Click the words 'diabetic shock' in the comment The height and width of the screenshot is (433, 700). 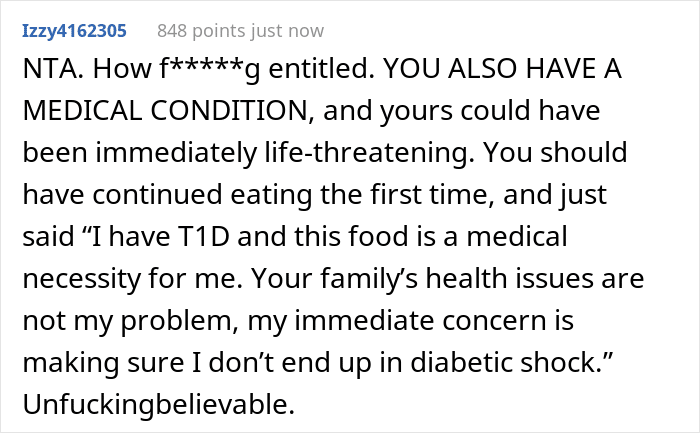pyautogui.click(x=506, y=362)
